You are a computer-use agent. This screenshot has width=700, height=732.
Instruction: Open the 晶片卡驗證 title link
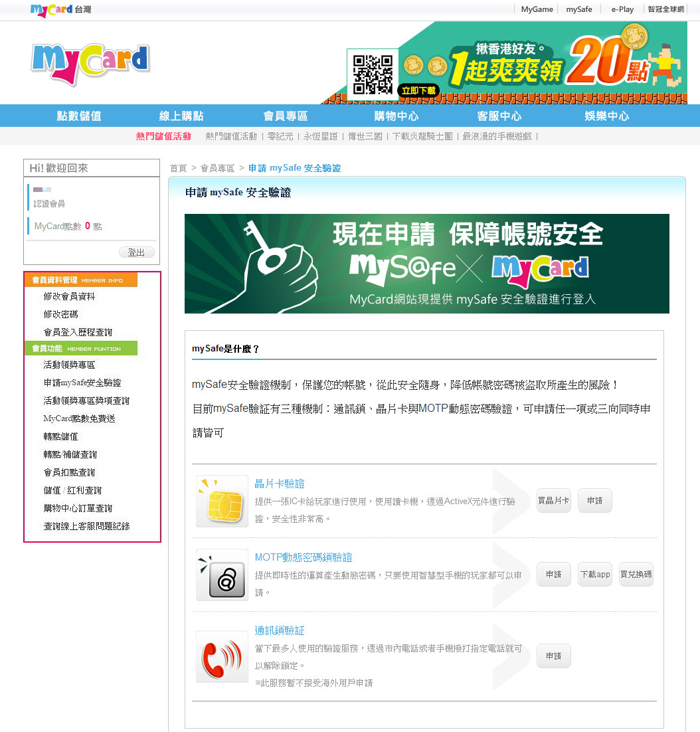click(280, 484)
